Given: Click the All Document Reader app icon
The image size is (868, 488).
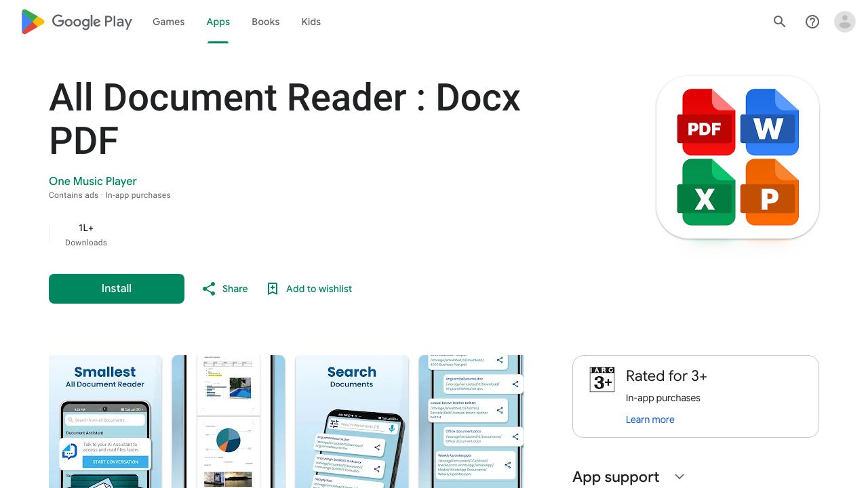Looking at the screenshot, I should [x=738, y=157].
